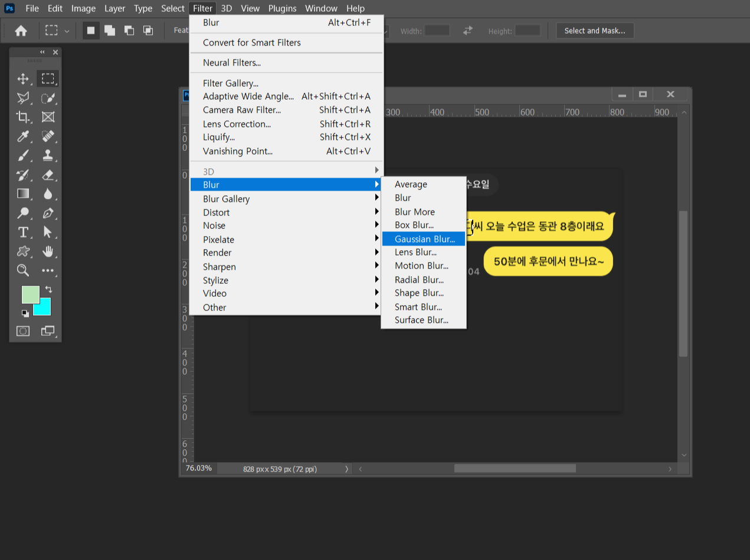The height and width of the screenshot is (560, 750).
Task: Select the Horizontal Type tool
Action: click(x=23, y=232)
